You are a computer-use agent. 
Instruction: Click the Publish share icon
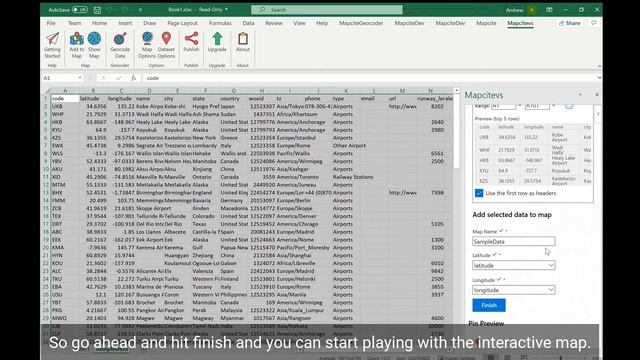point(191,39)
